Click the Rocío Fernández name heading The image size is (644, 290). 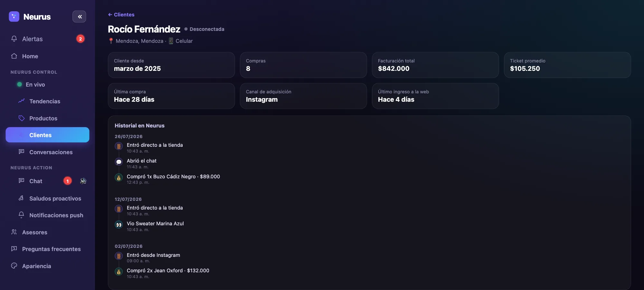(x=144, y=29)
